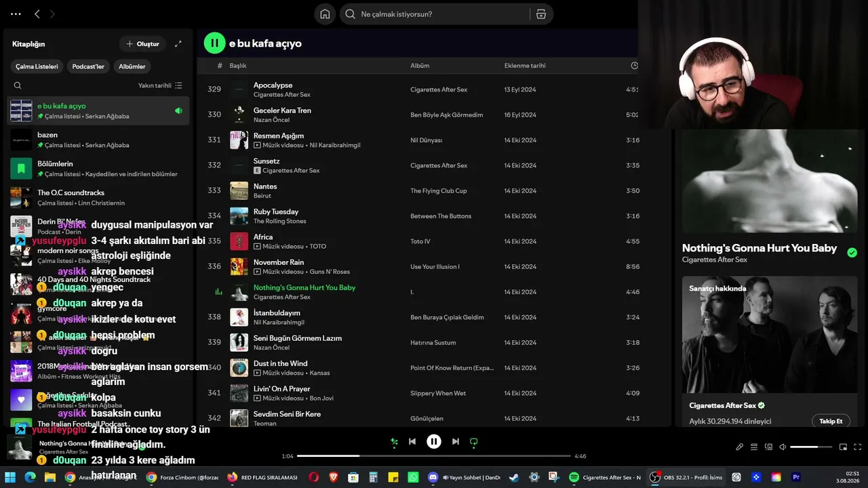Image resolution: width=868 pixels, height=488 pixels.
Task: Open the Spotify Home page
Action: [325, 14]
